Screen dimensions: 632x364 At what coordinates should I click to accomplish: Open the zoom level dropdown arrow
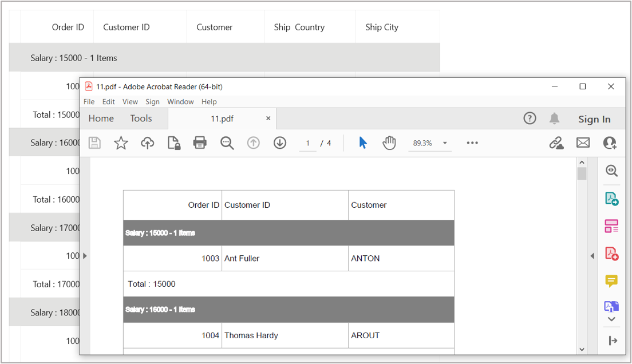coord(445,143)
